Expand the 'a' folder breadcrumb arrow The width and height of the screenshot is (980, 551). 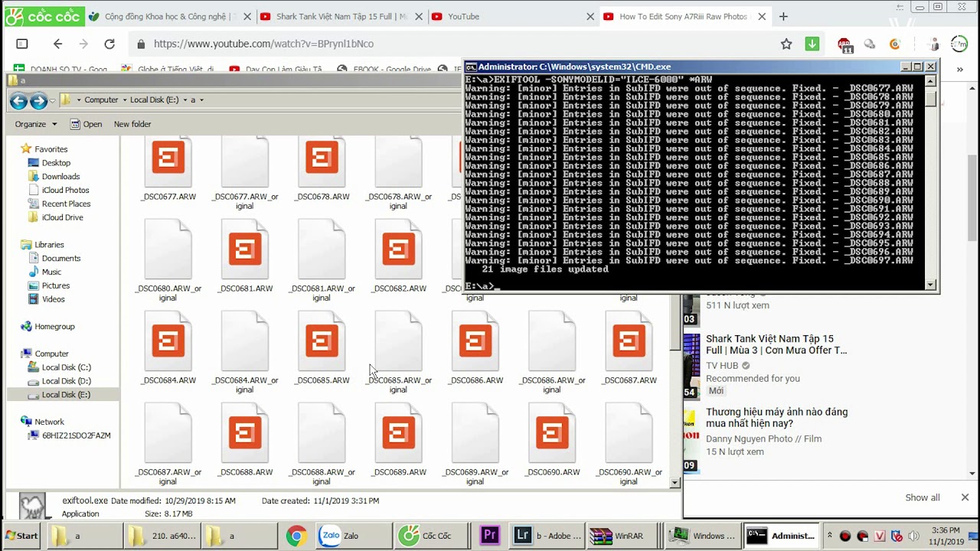(202, 100)
